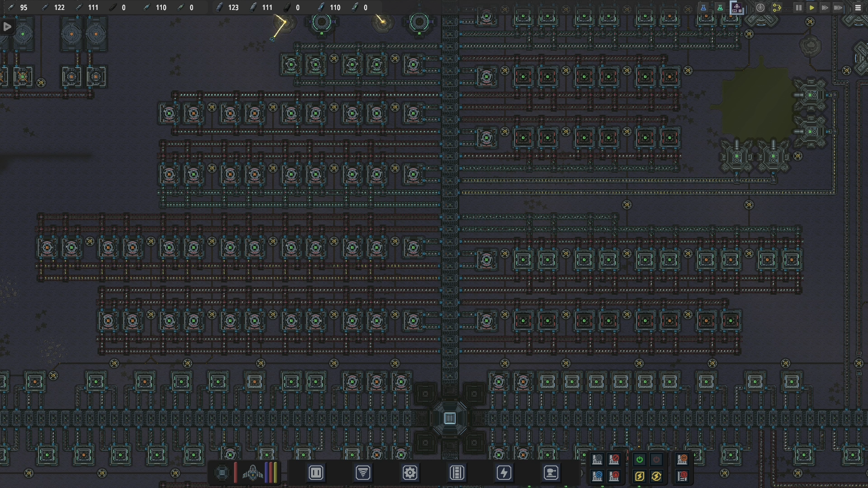Click factory icon with grey badge
The width and height of the screenshot is (868, 488).
tap(597, 460)
